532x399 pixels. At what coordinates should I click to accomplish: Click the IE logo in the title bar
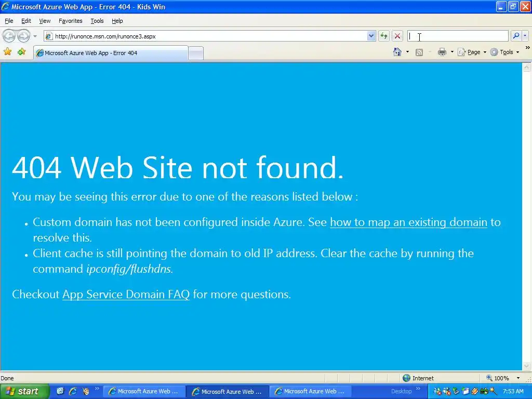5,6
